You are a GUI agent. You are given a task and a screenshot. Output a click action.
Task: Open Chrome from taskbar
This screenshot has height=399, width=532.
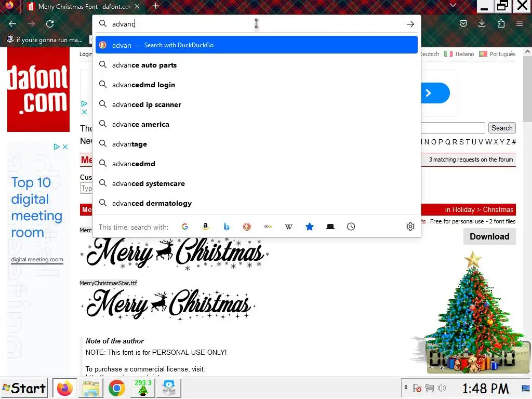coord(117,388)
